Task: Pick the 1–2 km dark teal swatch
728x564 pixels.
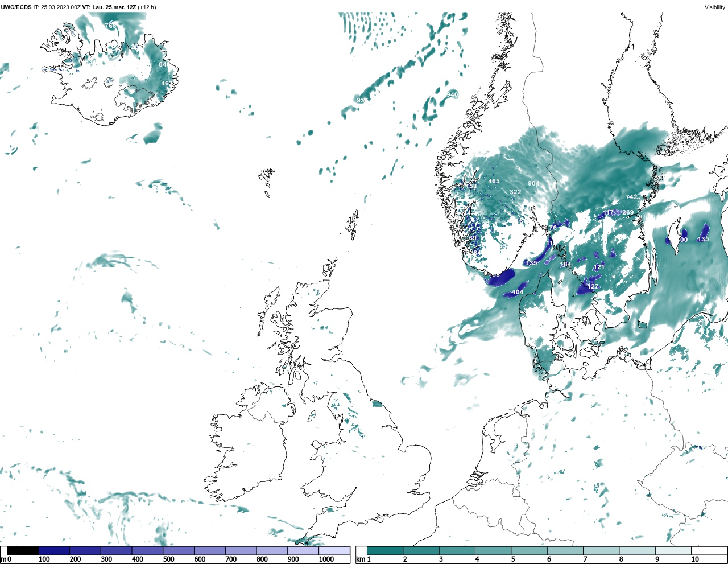Action: [385, 551]
